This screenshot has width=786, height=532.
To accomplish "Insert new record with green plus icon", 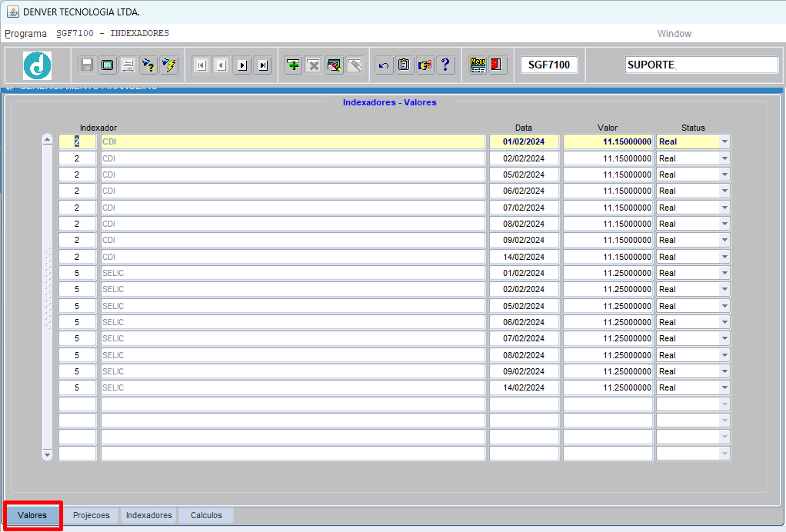I will pos(293,65).
